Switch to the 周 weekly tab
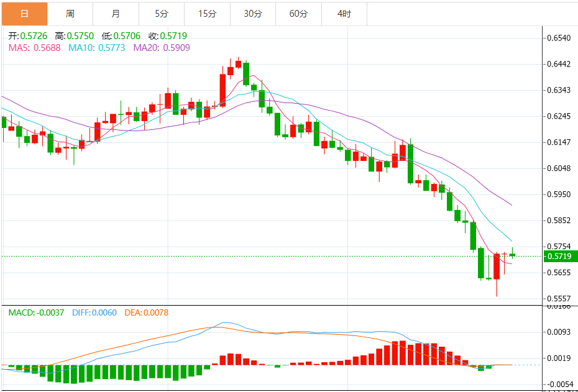The width and height of the screenshot is (578, 392). coord(70,14)
